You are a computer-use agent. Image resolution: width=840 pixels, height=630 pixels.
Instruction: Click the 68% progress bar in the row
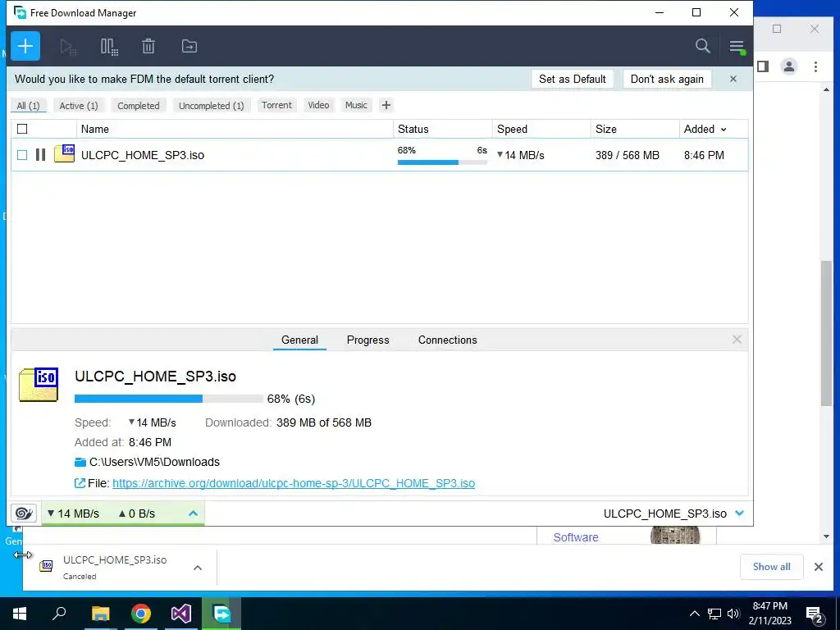click(442, 162)
